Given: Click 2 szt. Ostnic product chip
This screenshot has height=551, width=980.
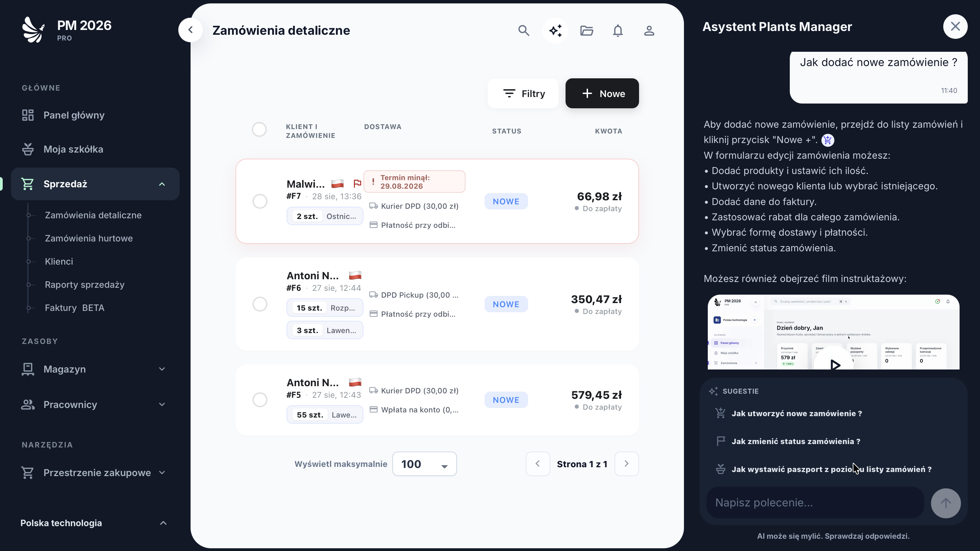Looking at the screenshot, I should pyautogui.click(x=325, y=216).
